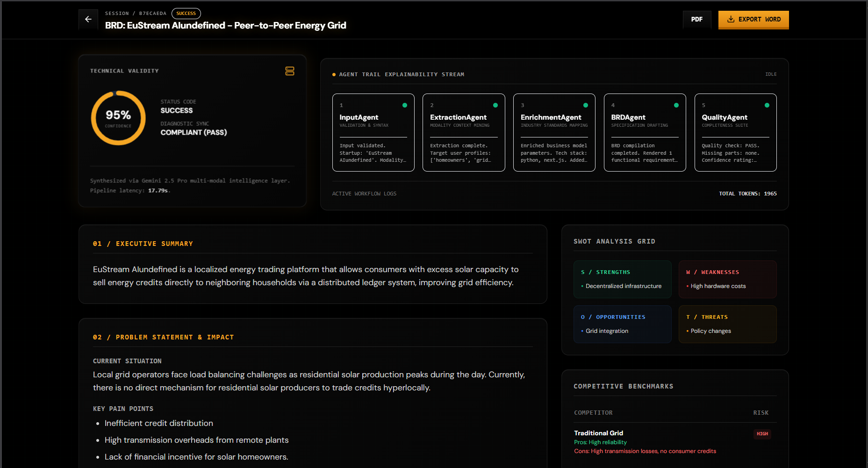Open the BRDAgent card
Image resolution: width=868 pixels, height=468 pixels.
(x=645, y=132)
